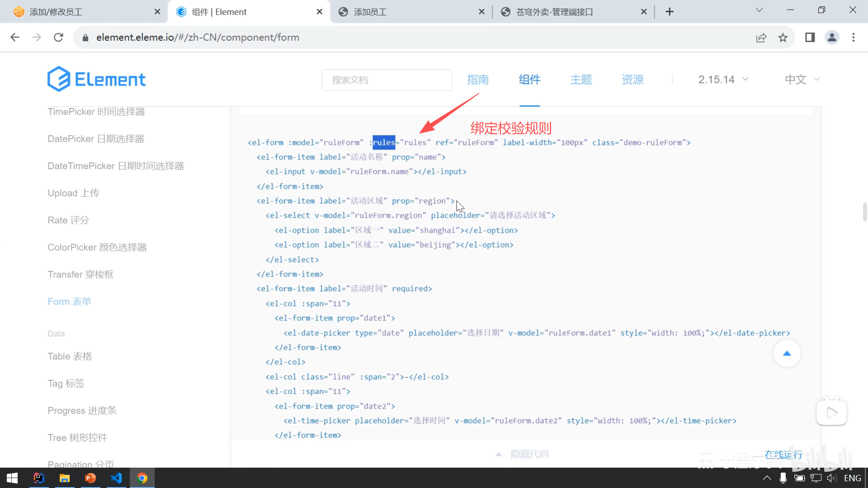Viewport: 868px width, 488px height.
Task: Expand the 2.15.14 version dropdown
Action: (x=723, y=80)
